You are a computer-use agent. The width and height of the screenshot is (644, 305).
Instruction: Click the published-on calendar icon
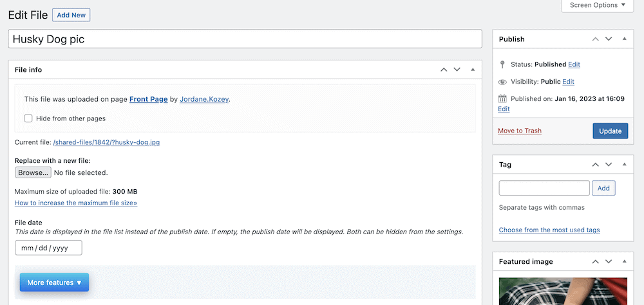pos(502,99)
